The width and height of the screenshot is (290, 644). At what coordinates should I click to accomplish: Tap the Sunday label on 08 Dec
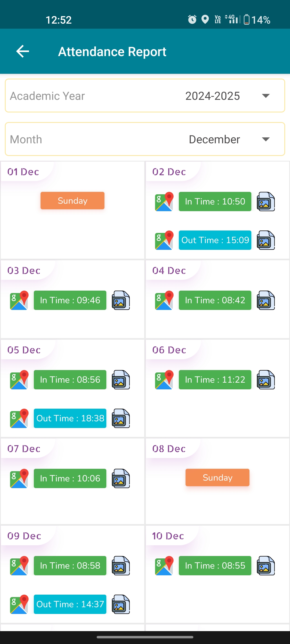coord(218,477)
